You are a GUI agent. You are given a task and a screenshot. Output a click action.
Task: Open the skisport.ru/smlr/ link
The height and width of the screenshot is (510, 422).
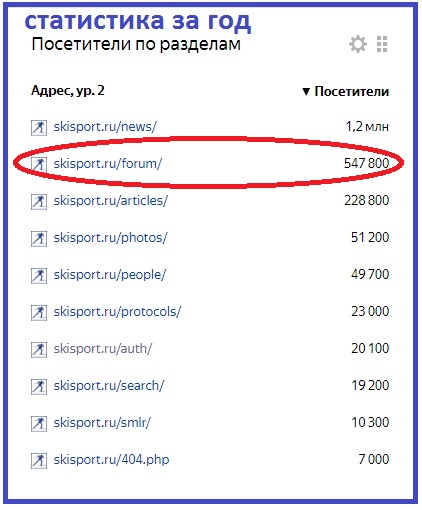tap(102, 423)
